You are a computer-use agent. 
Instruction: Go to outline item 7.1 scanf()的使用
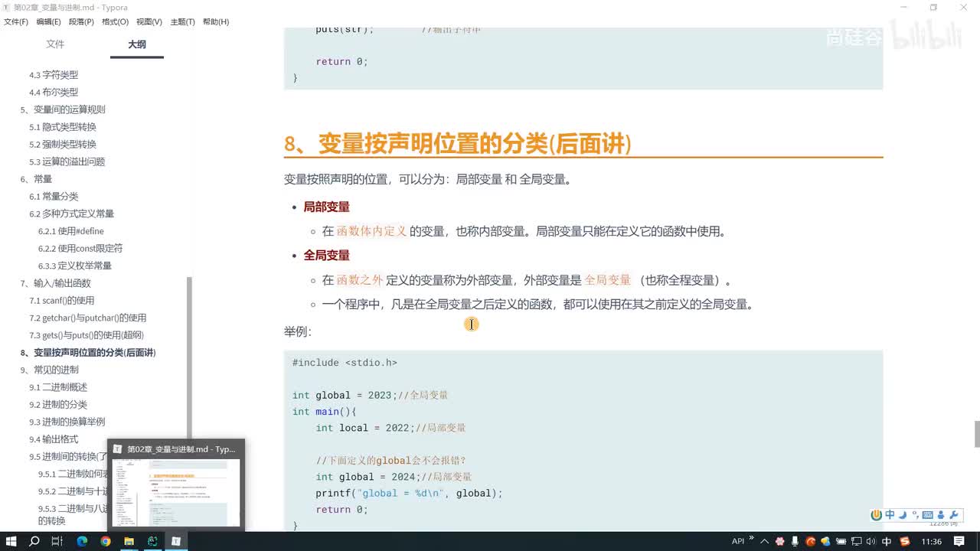[x=62, y=301]
